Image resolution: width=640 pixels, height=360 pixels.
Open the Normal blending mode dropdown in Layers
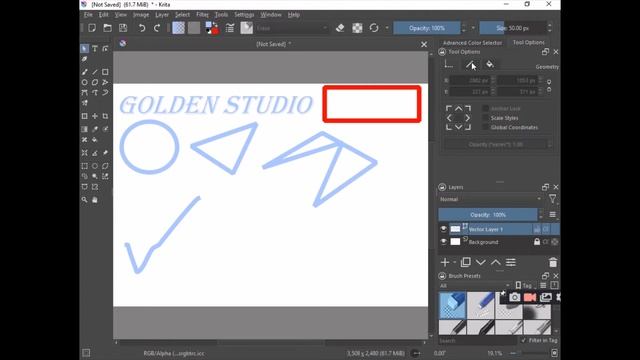pyautogui.click(x=491, y=199)
